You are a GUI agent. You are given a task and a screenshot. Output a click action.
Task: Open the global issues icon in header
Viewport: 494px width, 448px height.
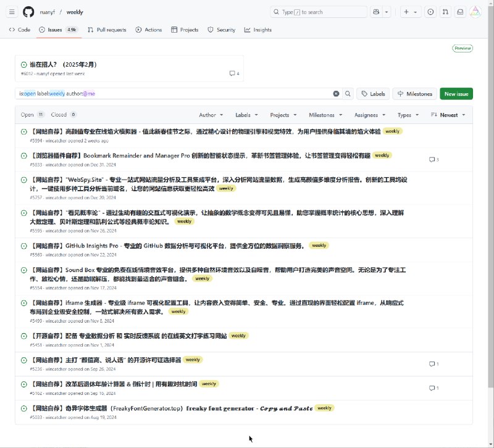click(x=430, y=12)
